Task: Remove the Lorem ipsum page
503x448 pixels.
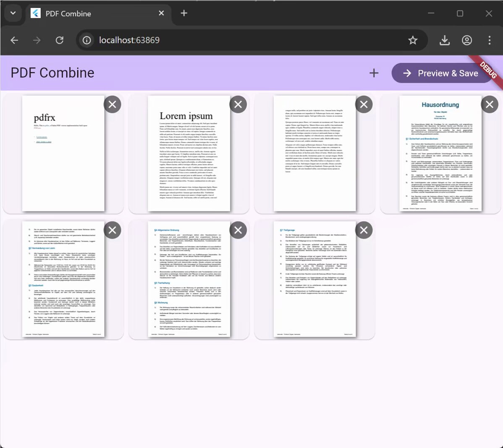Action: (238, 104)
